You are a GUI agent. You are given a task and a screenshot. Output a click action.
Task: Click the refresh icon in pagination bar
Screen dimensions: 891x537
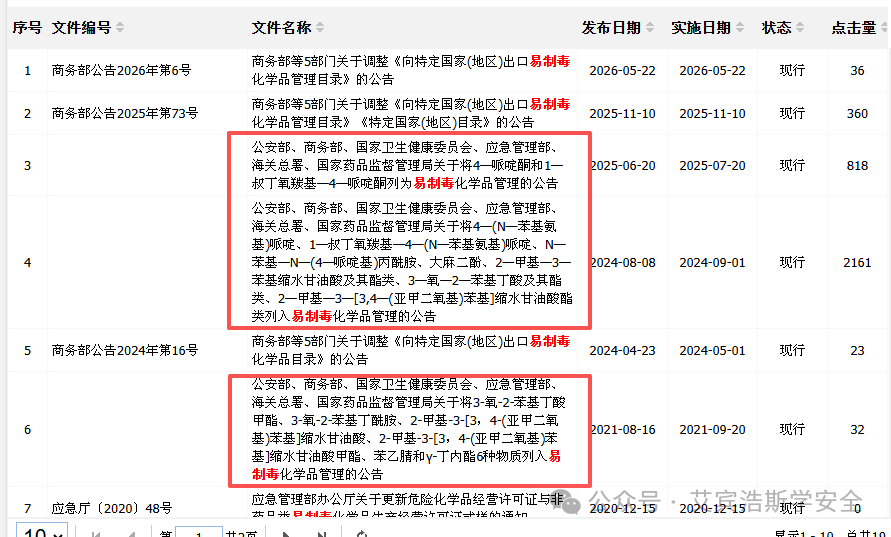pos(361,534)
